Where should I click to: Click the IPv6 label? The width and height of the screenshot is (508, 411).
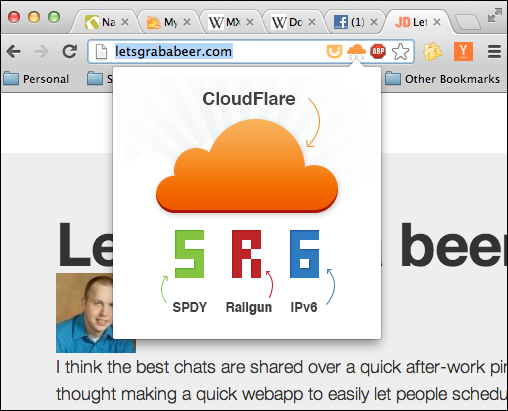(304, 307)
